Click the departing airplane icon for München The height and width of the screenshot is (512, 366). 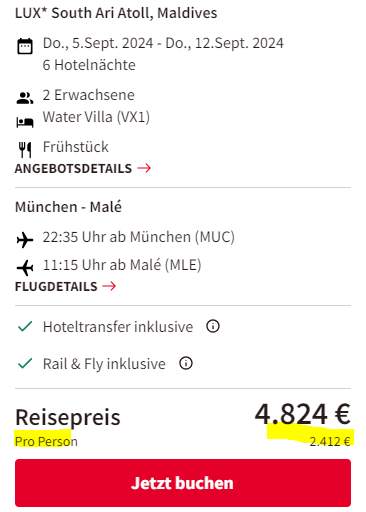[25, 240]
